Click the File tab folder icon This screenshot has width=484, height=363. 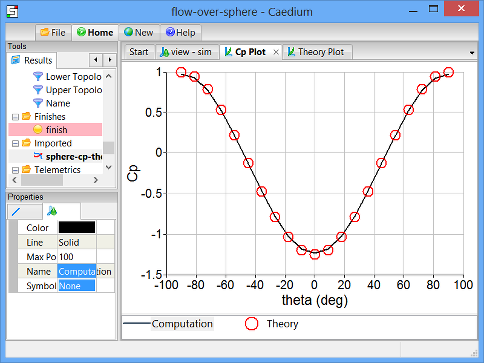[44, 32]
